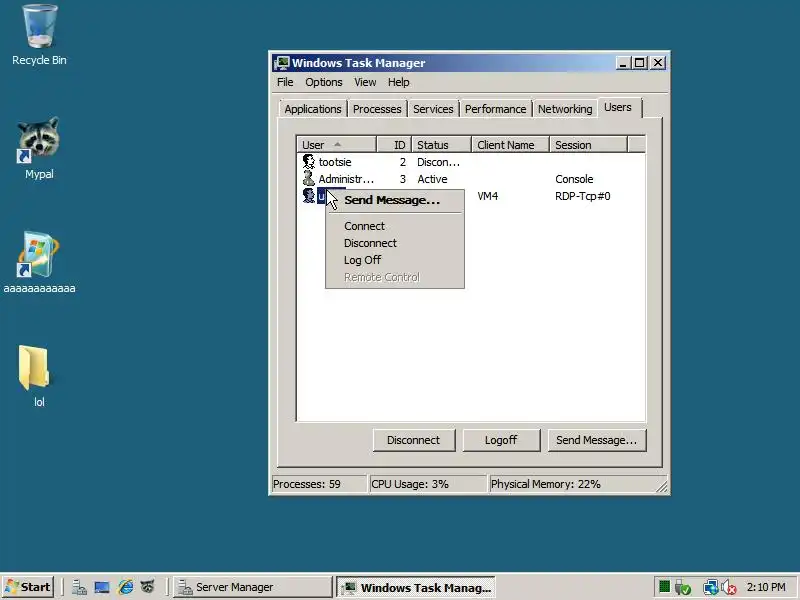Click the safely remove hardware tray icon
Image resolution: width=800 pixels, height=600 pixels.
coord(683,588)
